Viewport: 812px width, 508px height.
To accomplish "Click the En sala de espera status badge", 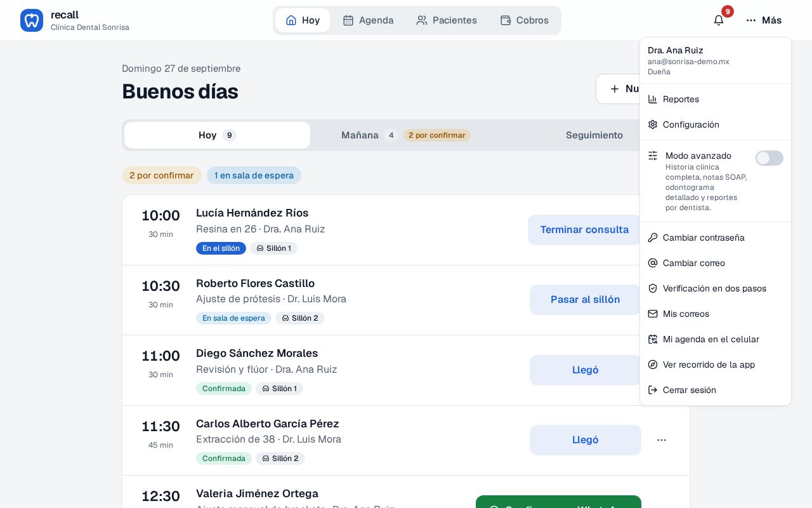I will [233, 318].
